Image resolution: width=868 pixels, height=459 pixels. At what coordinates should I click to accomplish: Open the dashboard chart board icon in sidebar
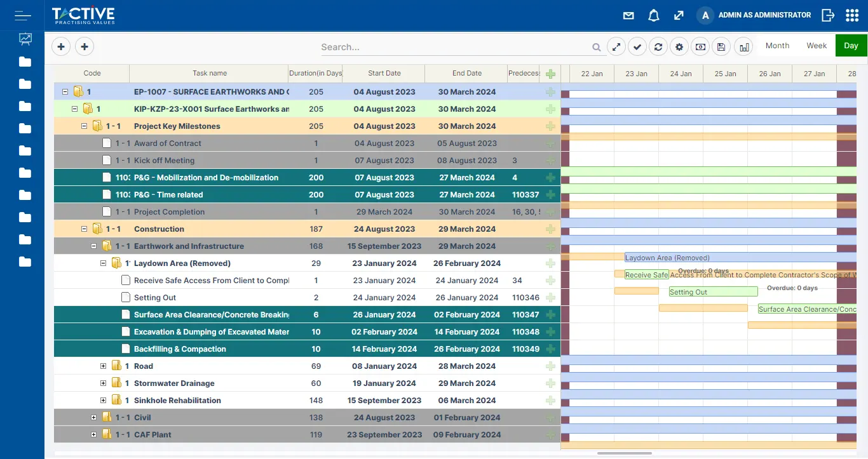(x=25, y=39)
